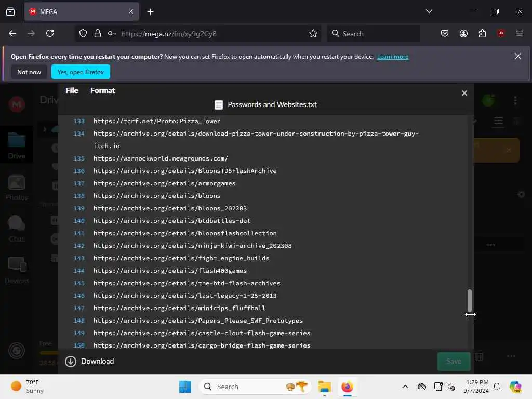Follow the Learn more link
The width and height of the screenshot is (532, 399).
pos(393,57)
